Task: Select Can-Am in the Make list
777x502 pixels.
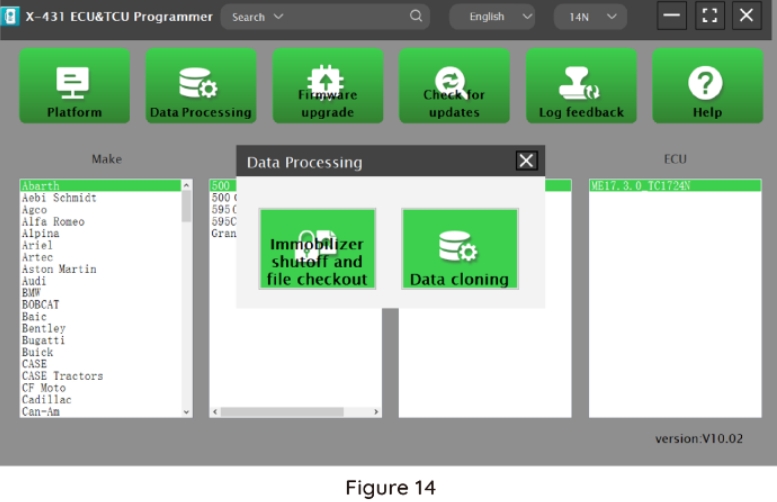Action: click(x=100, y=411)
